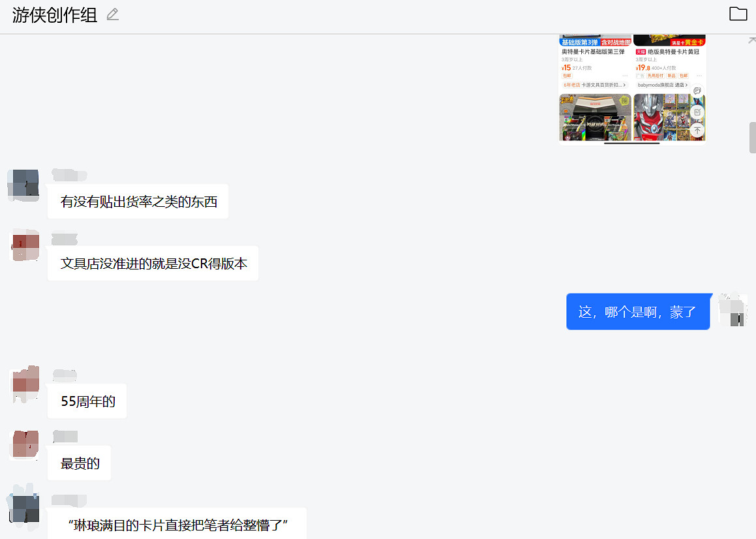
Task: Click the 包邮 tag on the ¥15 listing
Action: 566,76
